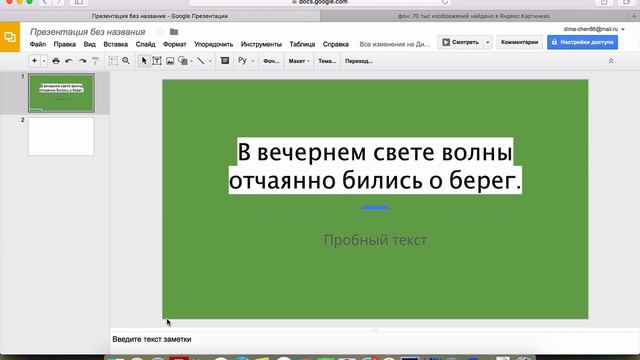Insert a comment using toolbar icon

[x=225, y=61]
